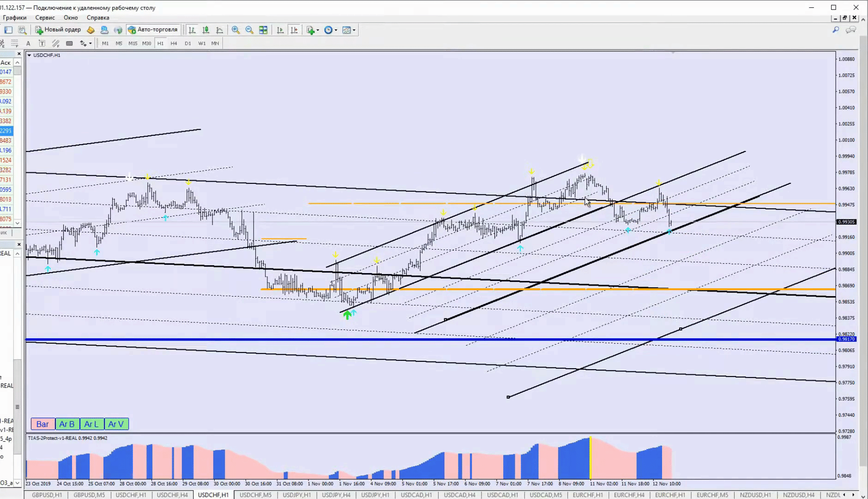Switch chart to line chart mode
The image size is (868, 499).
coord(220,30)
